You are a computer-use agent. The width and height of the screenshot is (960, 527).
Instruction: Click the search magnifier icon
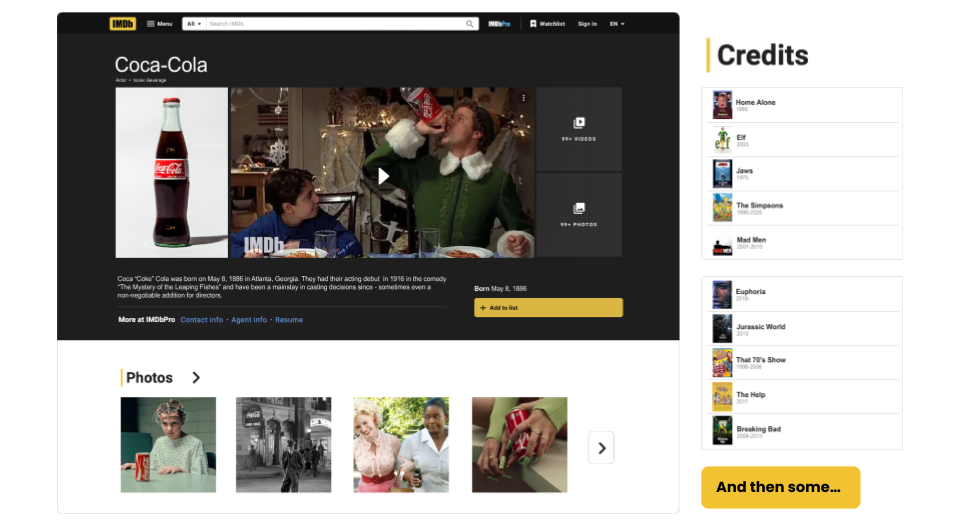pyautogui.click(x=470, y=24)
